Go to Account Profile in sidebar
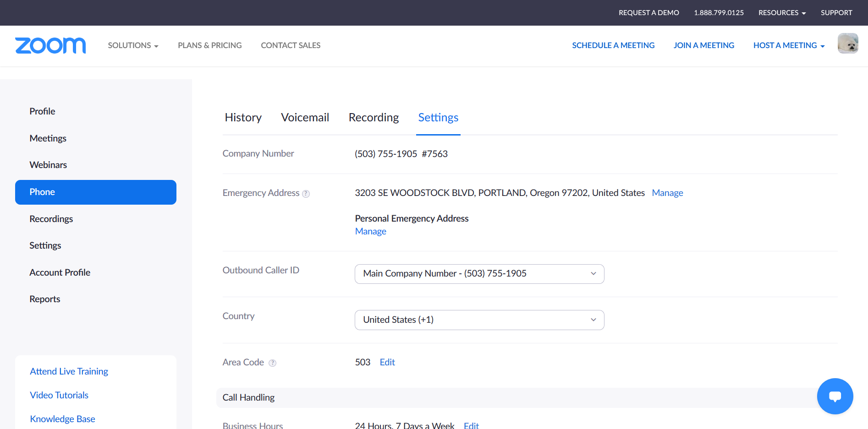This screenshot has height=429, width=868. pos(60,272)
